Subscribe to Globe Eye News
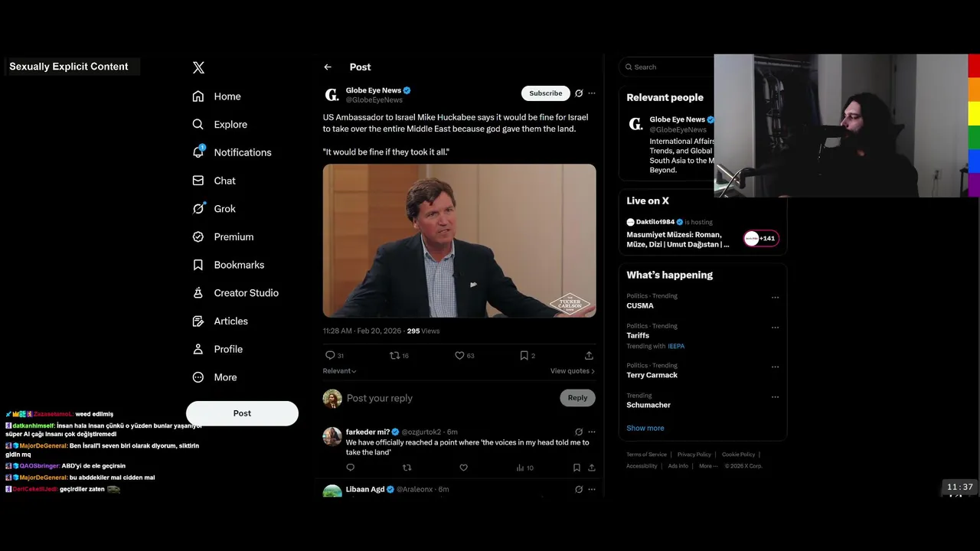 coord(546,93)
